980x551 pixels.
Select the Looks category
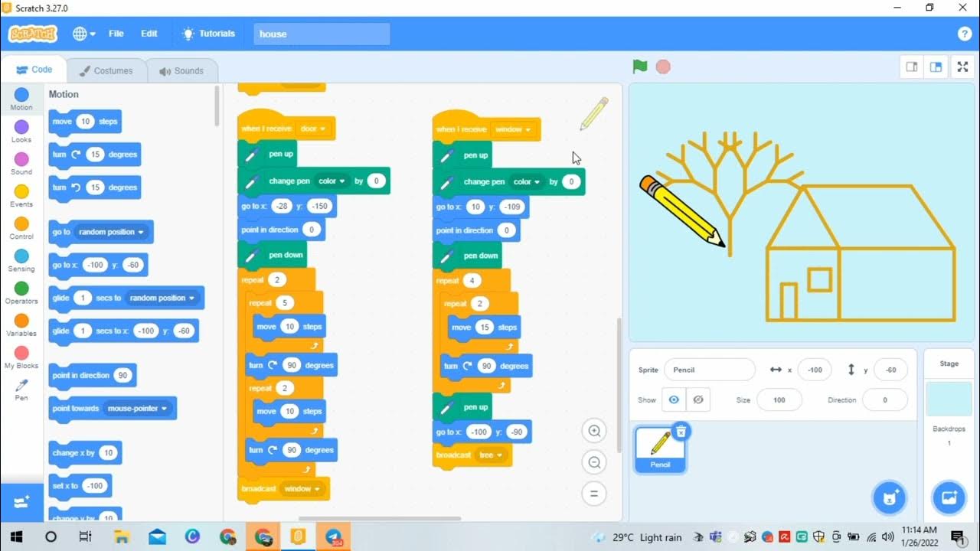21,131
